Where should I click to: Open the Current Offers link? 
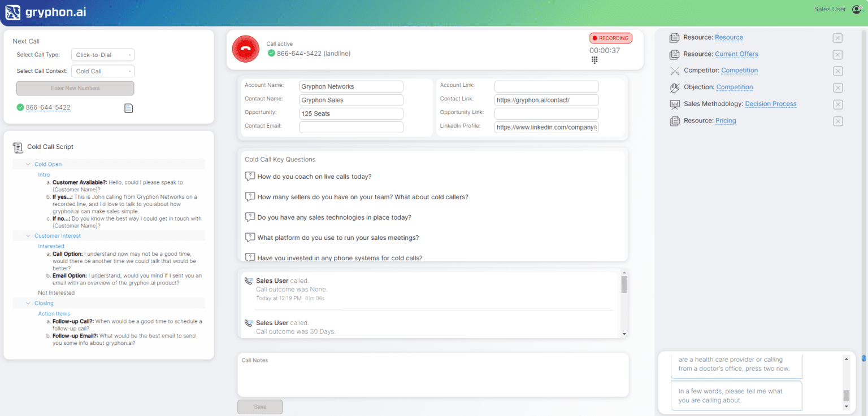(x=736, y=54)
